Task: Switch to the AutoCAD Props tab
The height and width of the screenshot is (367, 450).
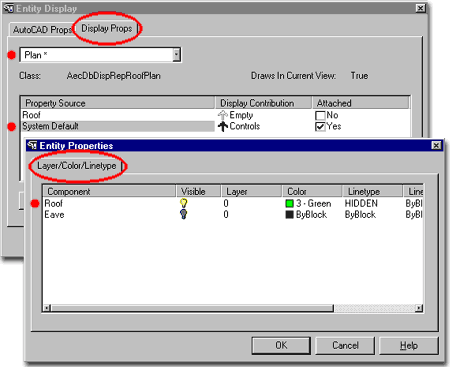Action: click(42, 30)
